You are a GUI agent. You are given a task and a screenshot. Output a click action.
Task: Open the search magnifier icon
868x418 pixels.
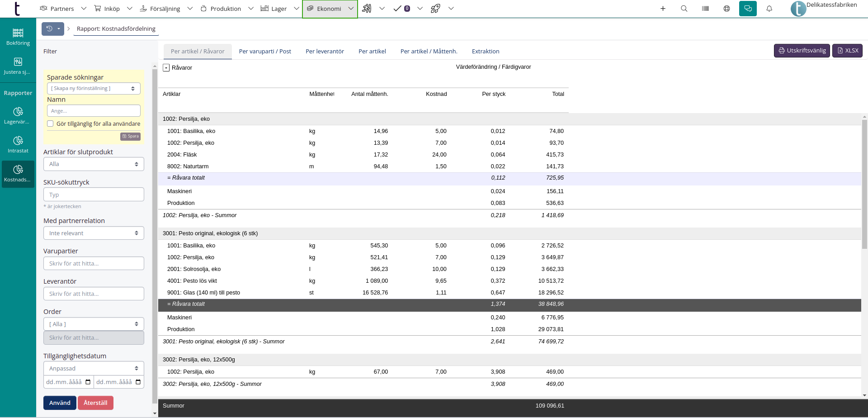[684, 9]
